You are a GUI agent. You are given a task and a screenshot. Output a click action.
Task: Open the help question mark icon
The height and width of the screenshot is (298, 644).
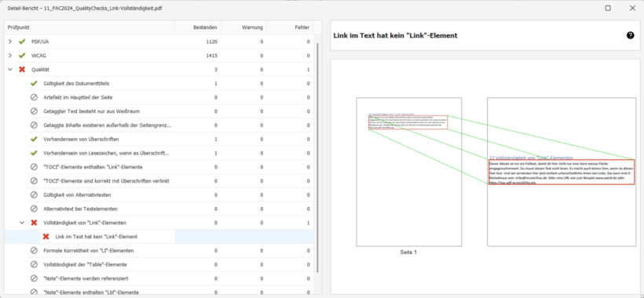(630, 35)
